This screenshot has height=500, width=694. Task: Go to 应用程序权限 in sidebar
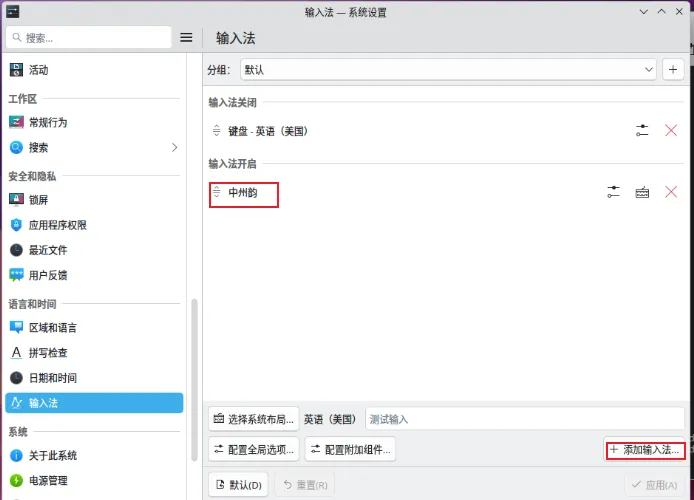click(x=57, y=225)
